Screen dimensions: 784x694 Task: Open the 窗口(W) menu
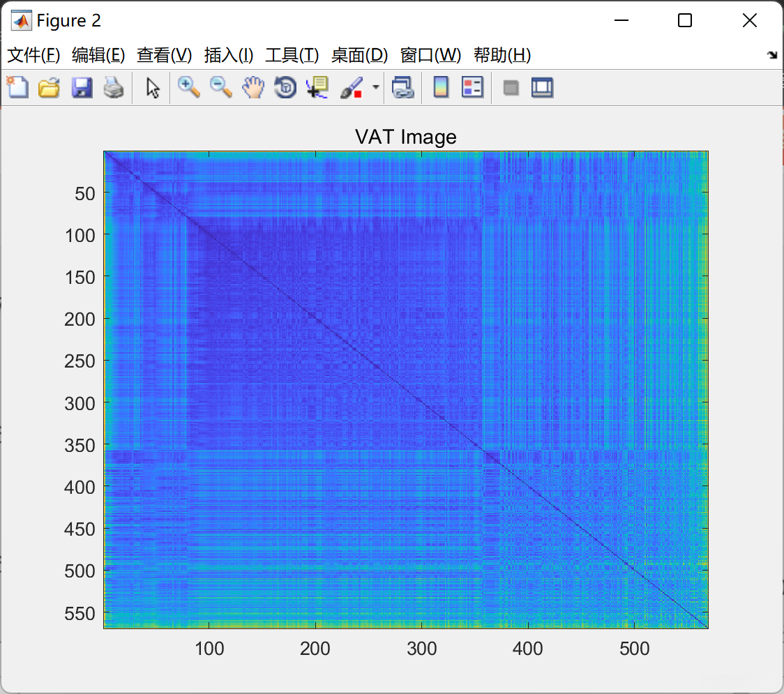click(x=430, y=55)
